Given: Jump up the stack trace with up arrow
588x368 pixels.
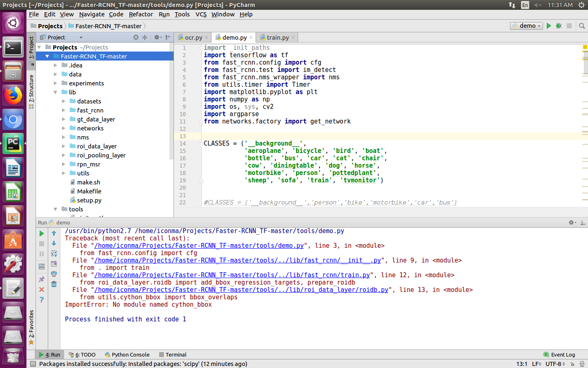Looking at the screenshot, I should pyautogui.click(x=54, y=233).
